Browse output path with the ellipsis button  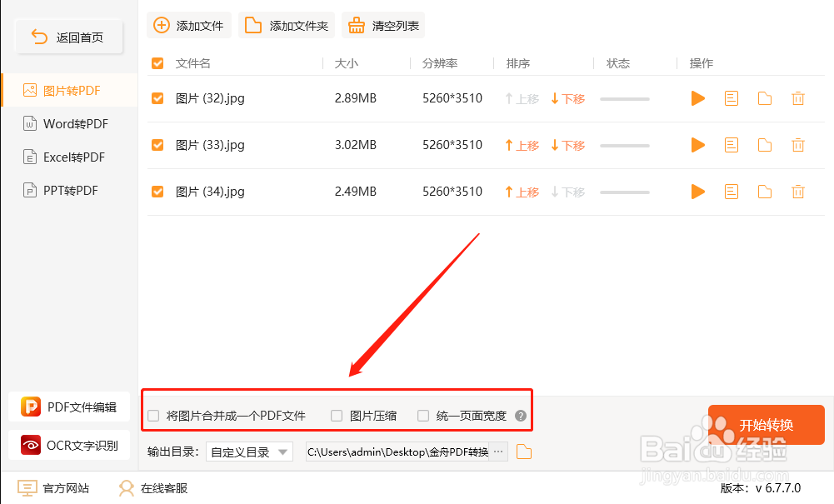[498, 452]
